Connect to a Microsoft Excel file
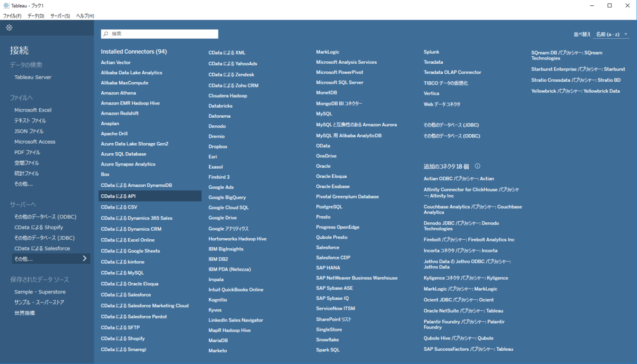 click(x=33, y=110)
